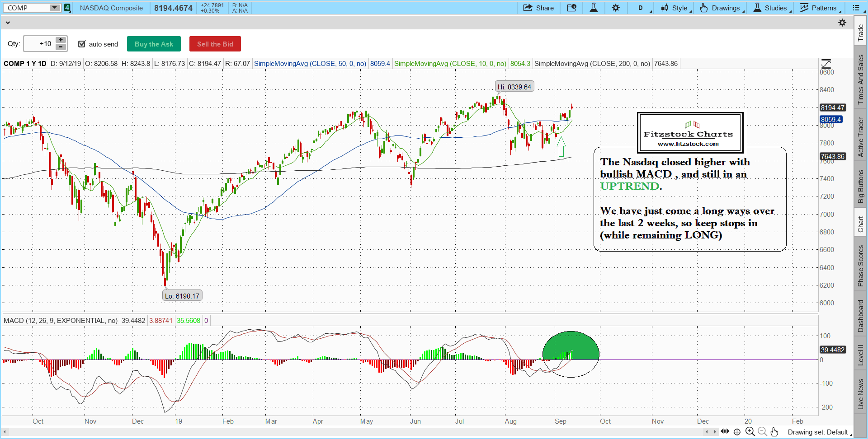
Task: Select the pan hand tool icon
Action: pyautogui.click(x=774, y=432)
